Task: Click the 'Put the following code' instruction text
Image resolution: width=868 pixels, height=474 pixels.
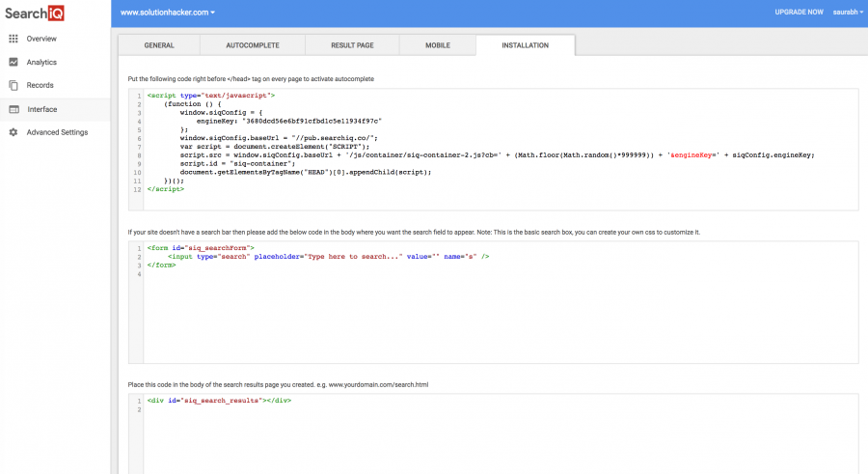Action: tap(251, 79)
